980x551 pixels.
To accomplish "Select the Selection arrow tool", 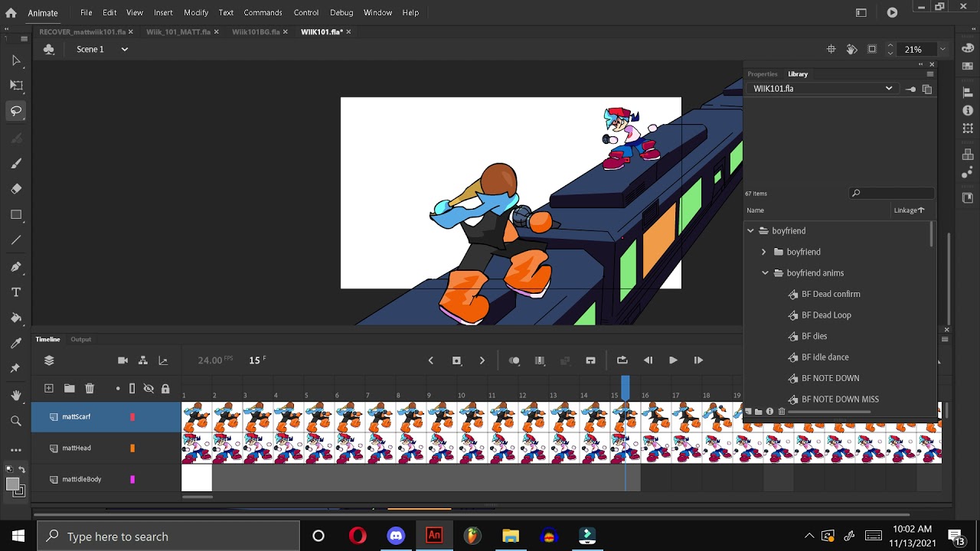I will coord(16,60).
